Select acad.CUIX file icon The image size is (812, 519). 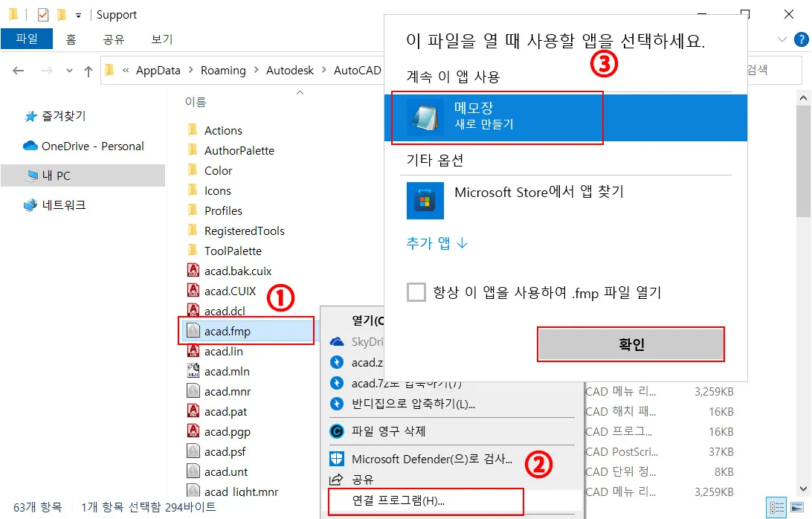pyautogui.click(x=193, y=291)
